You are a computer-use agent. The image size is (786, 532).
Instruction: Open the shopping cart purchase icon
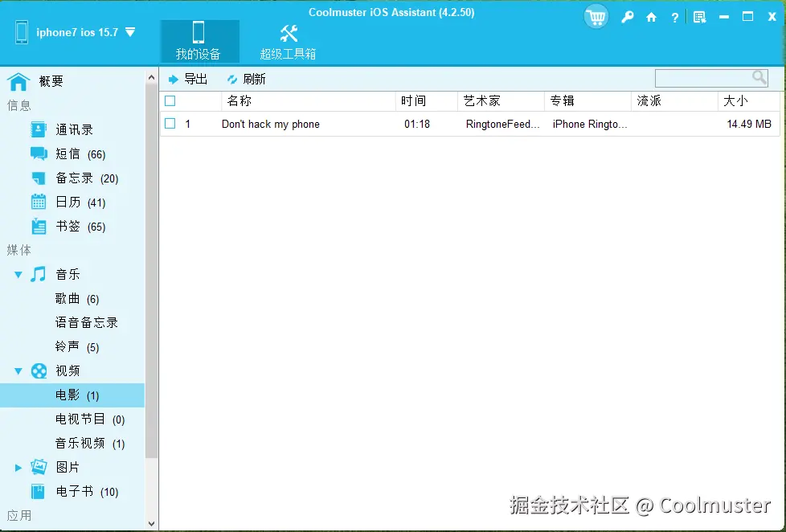(596, 17)
